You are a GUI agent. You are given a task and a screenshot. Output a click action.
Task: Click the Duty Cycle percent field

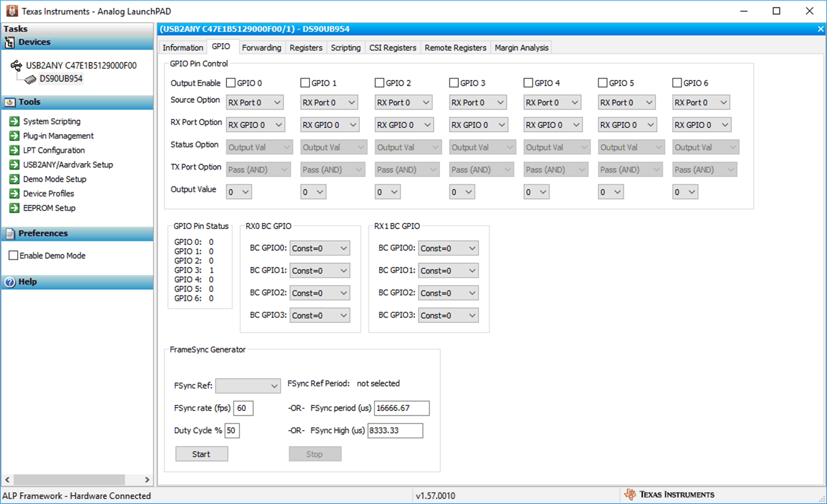232,430
